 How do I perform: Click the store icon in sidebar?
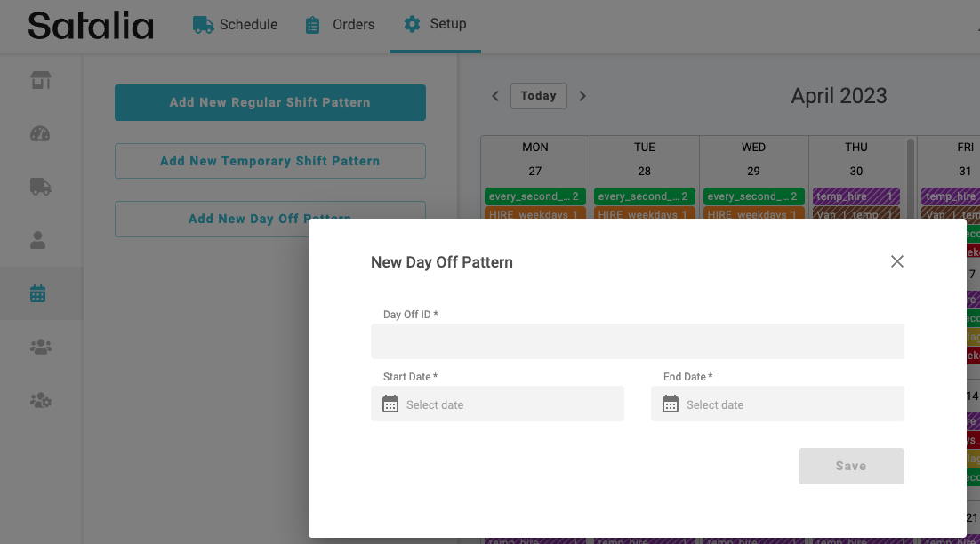pyautogui.click(x=41, y=81)
